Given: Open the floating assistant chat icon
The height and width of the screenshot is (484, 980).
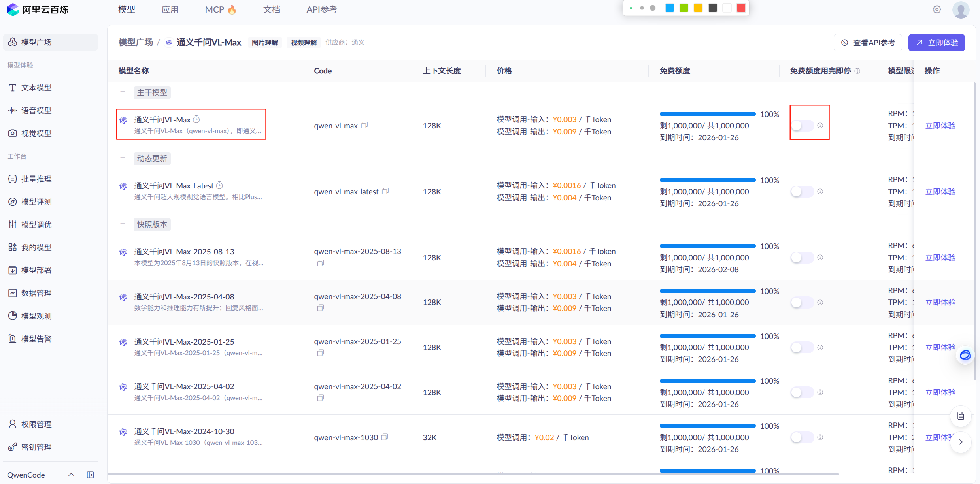Looking at the screenshot, I should (965, 355).
